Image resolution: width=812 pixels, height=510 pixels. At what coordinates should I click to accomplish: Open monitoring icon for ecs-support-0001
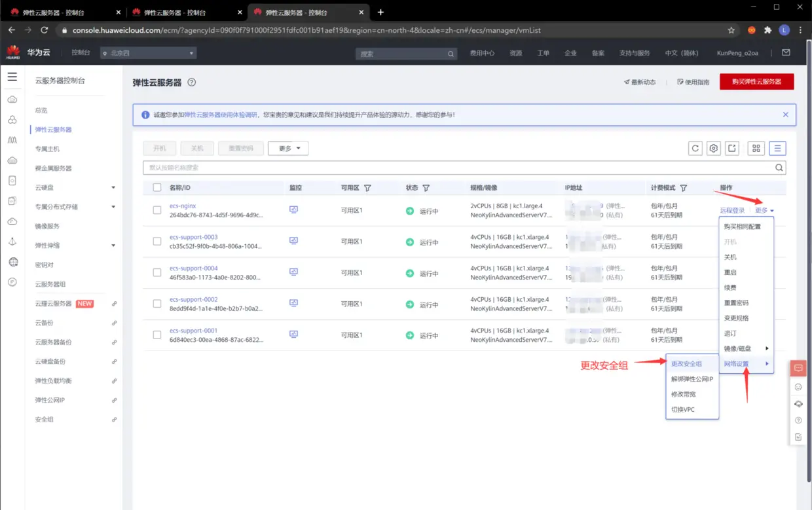(x=293, y=334)
